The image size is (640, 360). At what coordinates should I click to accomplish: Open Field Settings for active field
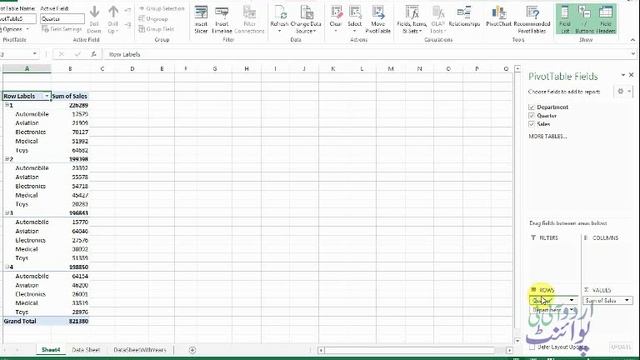(x=62, y=29)
